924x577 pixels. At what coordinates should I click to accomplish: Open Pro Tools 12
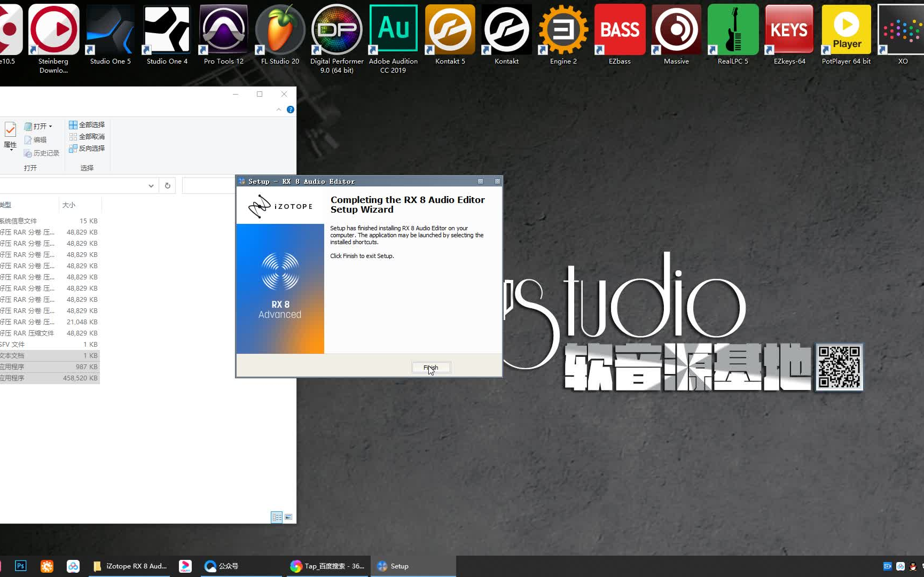pyautogui.click(x=223, y=29)
